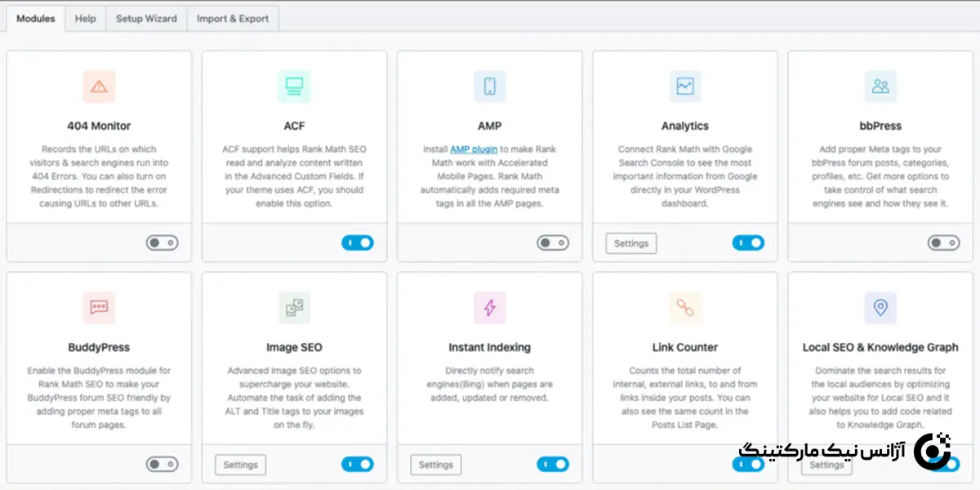Click the Instant Indexing lightning bolt icon
The image size is (980, 490).
click(489, 308)
